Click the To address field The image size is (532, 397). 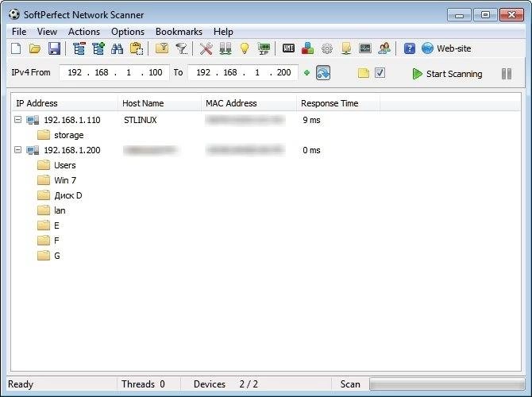pyautogui.click(x=243, y=72)
